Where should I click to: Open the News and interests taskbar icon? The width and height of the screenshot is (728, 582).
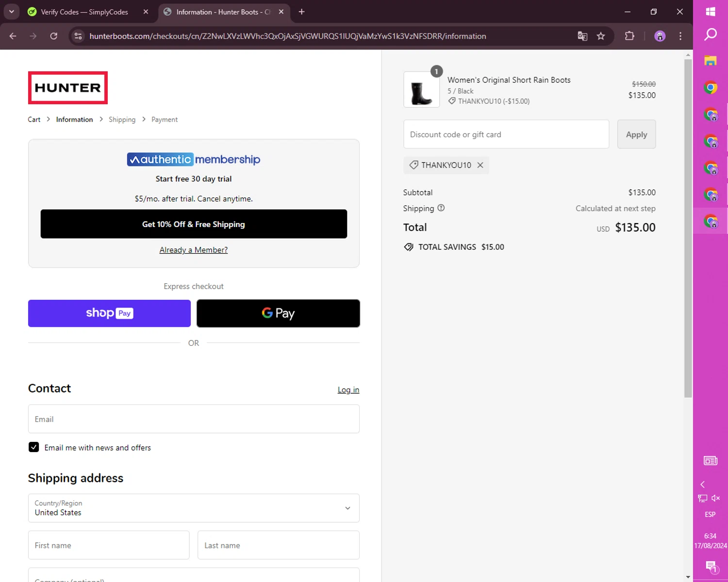pos(711,460)
